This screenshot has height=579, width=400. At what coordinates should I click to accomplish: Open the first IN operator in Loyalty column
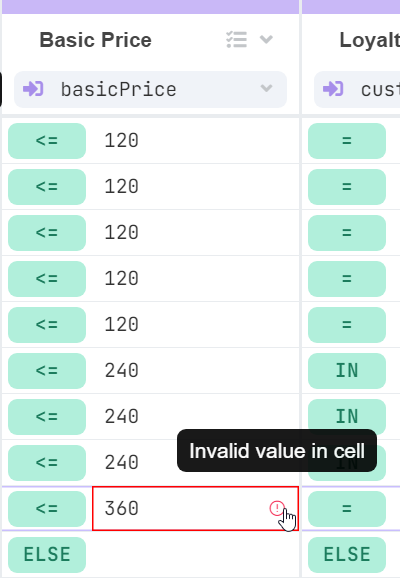pyautogui.click(x=347, y=371)
